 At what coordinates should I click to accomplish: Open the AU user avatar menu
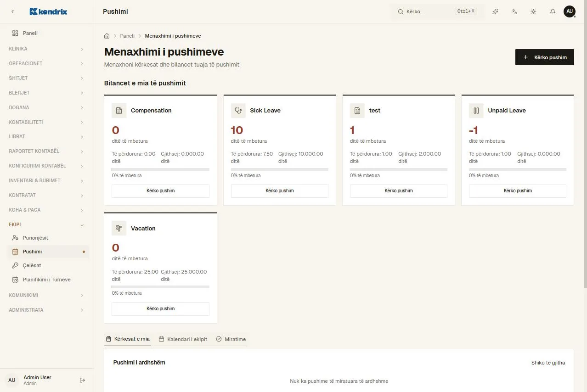pyautogui.click(x=570, y=11)
